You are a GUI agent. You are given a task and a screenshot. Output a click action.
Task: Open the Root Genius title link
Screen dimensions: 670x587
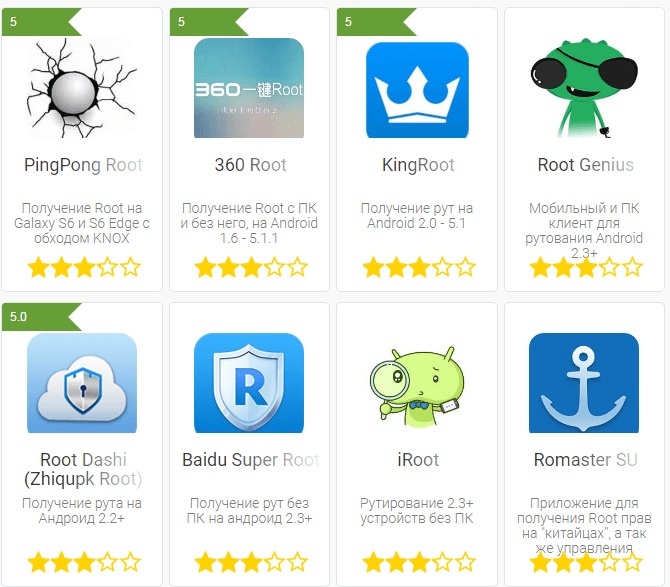pos(585,165)
